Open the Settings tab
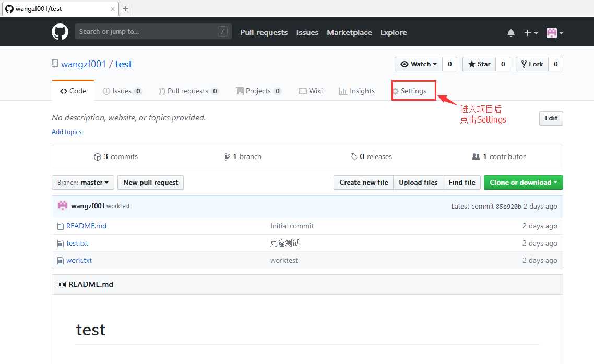The width and height of the screenshot is (594, 364). (410, 91)
